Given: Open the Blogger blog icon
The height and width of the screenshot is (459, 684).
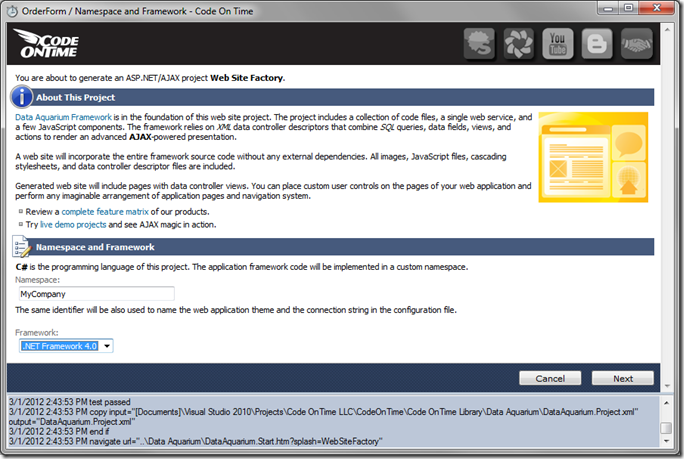Looking at the screenshot, I should (597, 44).
